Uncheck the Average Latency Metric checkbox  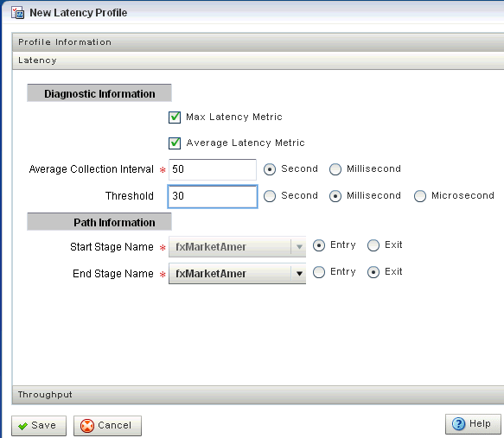point(175,143)
